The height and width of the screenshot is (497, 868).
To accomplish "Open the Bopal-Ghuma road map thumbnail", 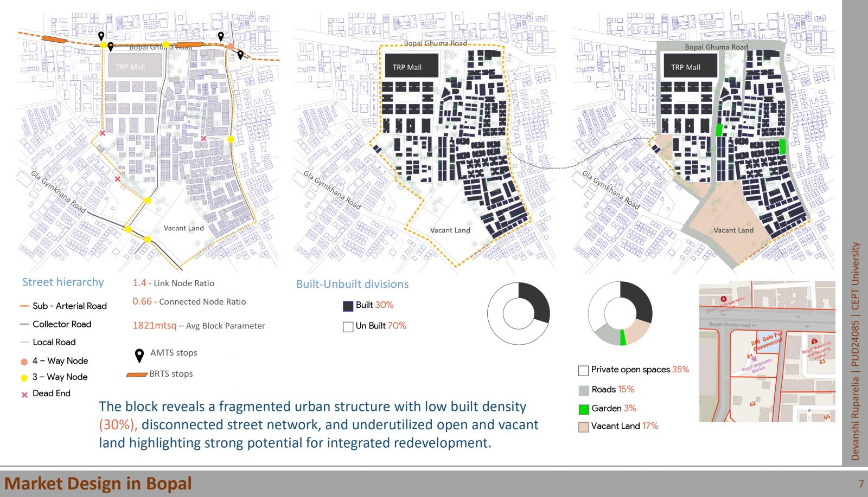I will (x=767, y=352).
